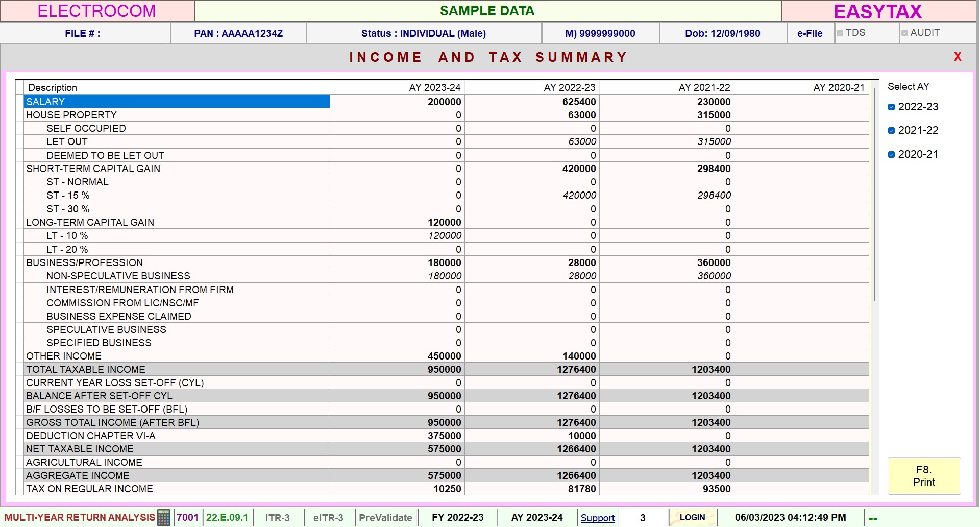Image resolution: width=980 pixels, height=527 pixels.
Task: Click the AY 2020-21 column header
Action: click(x=801, y=87)
